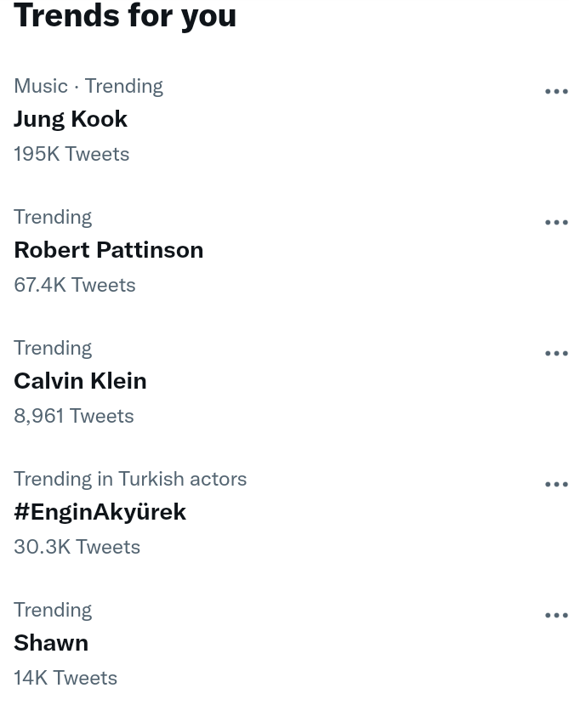Image resolution: width=569 pixels, height=728 pixels.
Task: Open more options for Jung Kook trend
Action: (556, 92)
